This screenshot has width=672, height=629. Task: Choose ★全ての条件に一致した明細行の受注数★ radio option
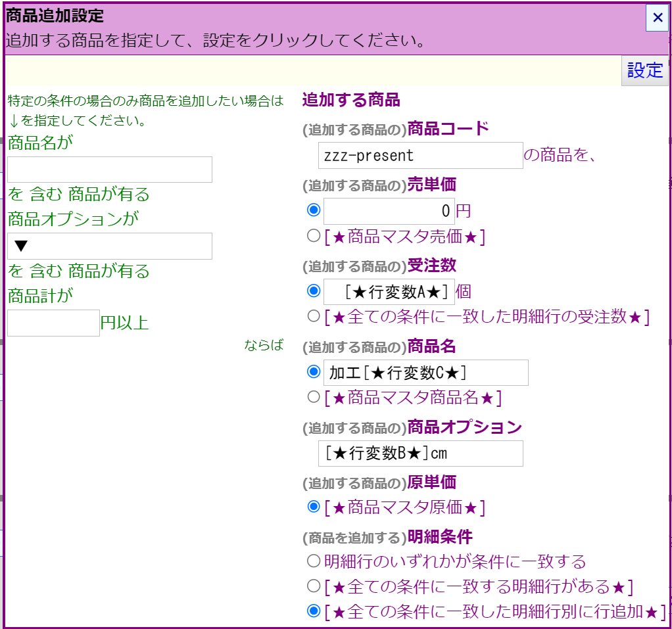click(x=314, y=316)
